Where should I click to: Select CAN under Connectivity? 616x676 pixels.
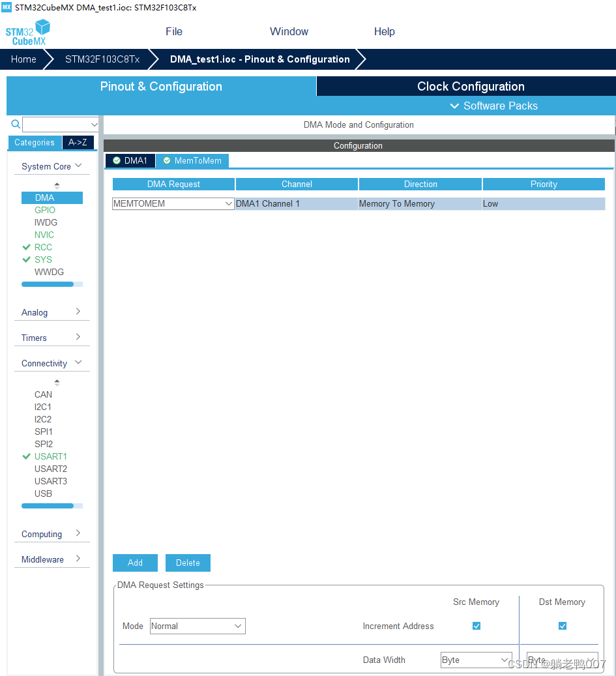[x=43, y=394]
